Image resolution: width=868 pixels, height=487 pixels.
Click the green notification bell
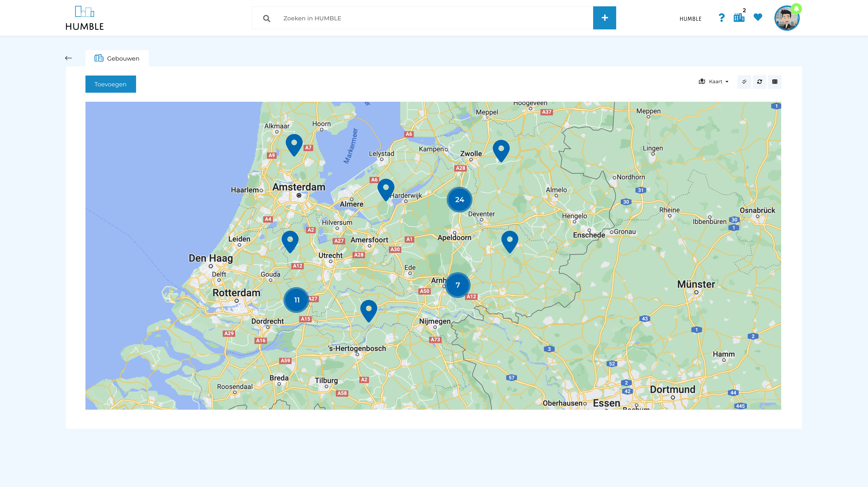point(796,8)
